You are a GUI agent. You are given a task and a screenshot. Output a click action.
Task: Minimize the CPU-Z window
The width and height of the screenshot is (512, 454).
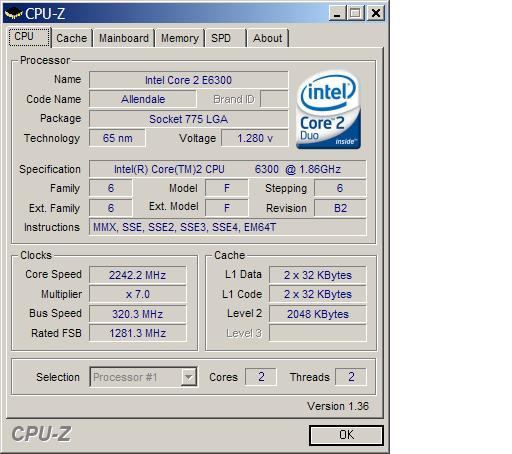coord(337,13)
